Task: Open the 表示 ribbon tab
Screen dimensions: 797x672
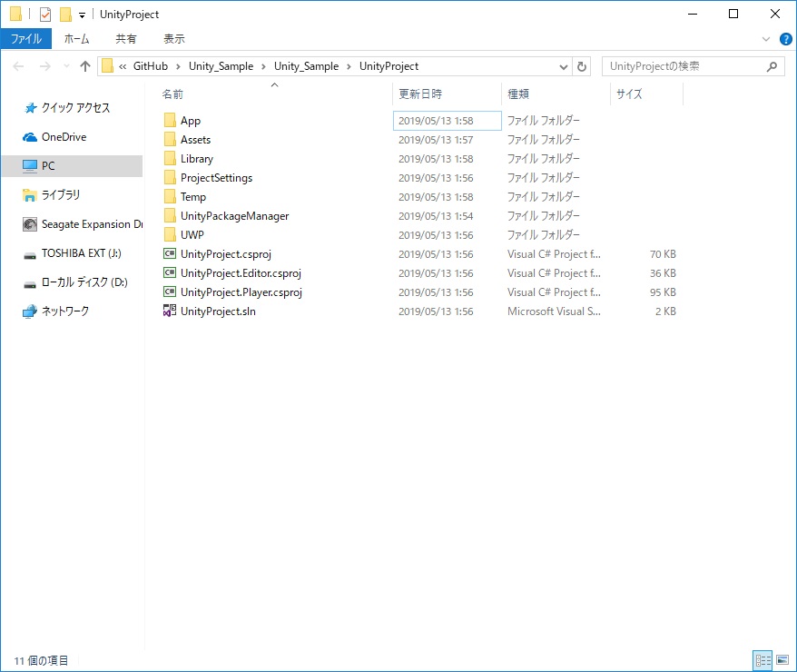Action: [174, 39]
